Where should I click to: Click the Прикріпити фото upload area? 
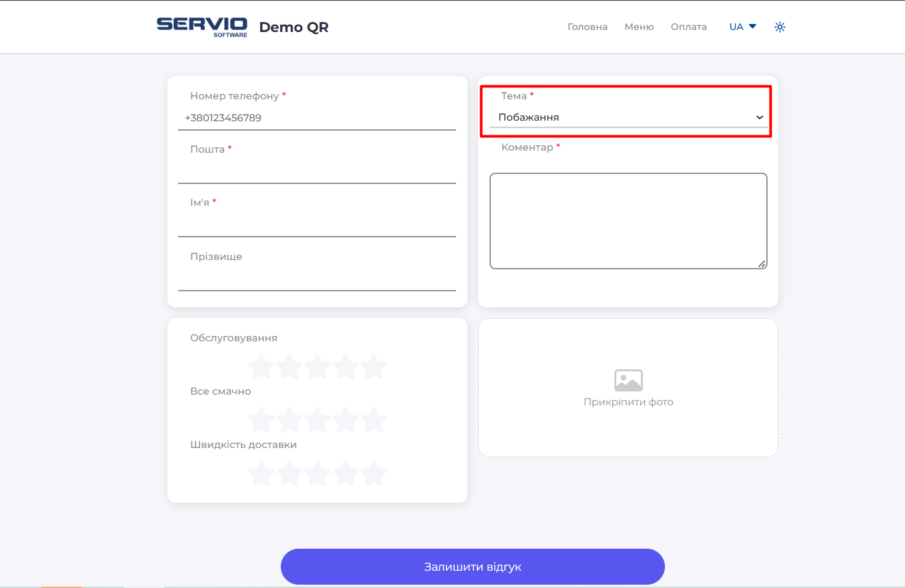tap(628, 402)
